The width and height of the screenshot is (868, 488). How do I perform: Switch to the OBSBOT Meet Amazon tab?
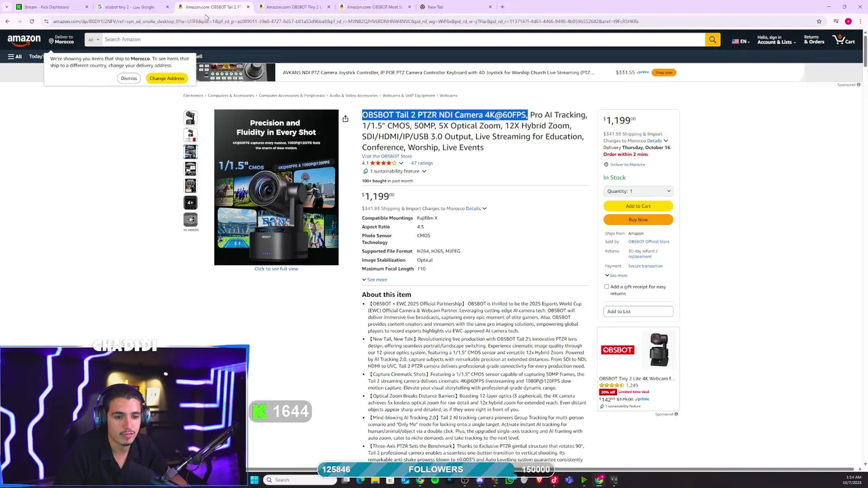tap(374, 7)
